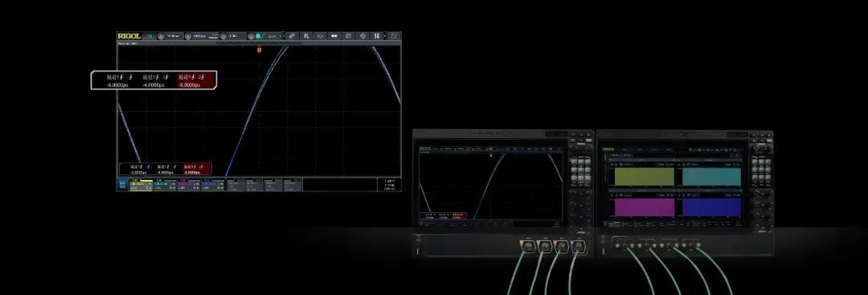Viewport: 868px width, 295px height.
Task: Open the blue menu icon at bottom left
Action: pyautogui.click(x=122, y=184)
